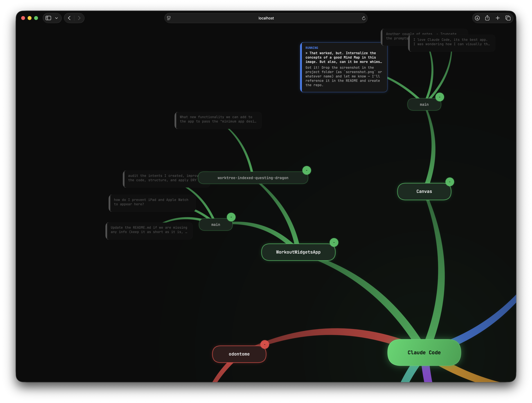
Task: Collapse the Canvas node with its green circle
Action: tap(449, 182)
